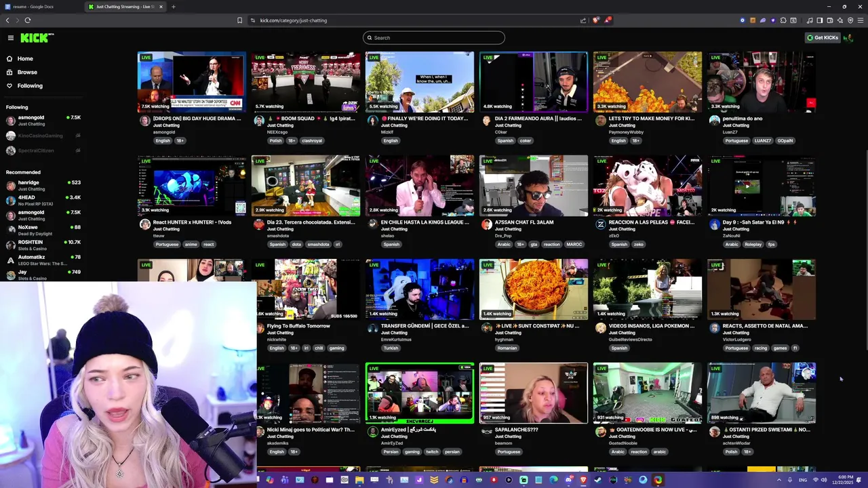Viewport: 868px width, 488px height.
Task: Reload the current page
Action: (27, 20)
